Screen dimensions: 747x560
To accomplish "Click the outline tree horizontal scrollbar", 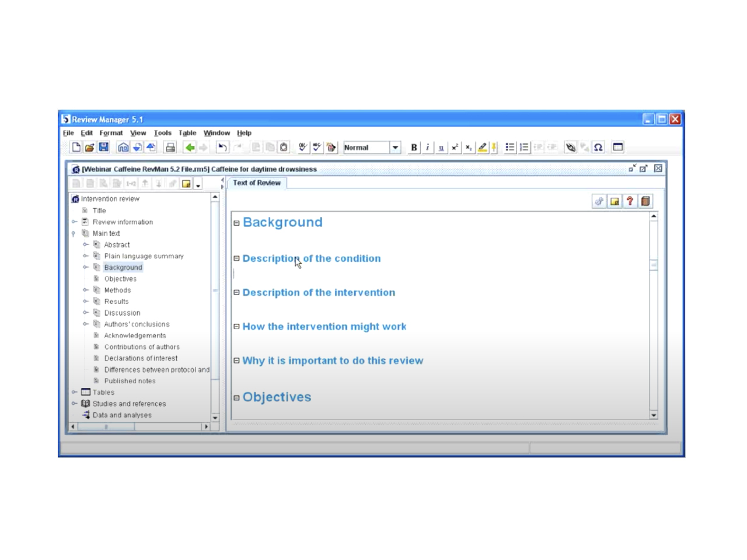I will click(139, 427).
